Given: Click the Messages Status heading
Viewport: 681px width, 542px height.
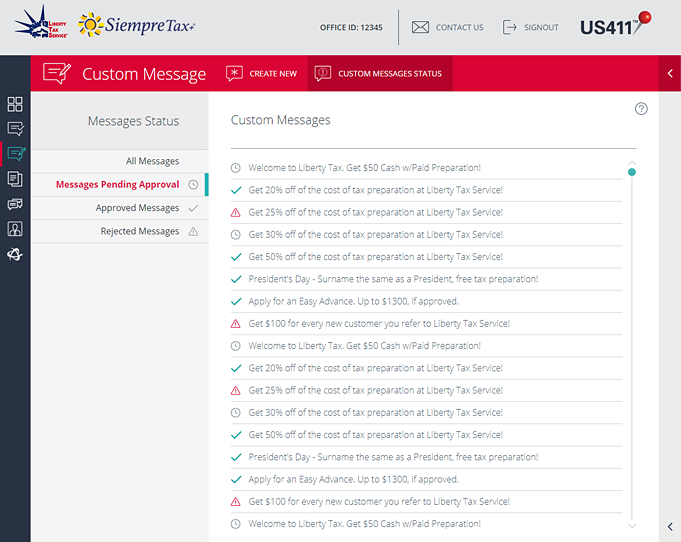Looking at the screenshot, I should [x=133, y=121].
